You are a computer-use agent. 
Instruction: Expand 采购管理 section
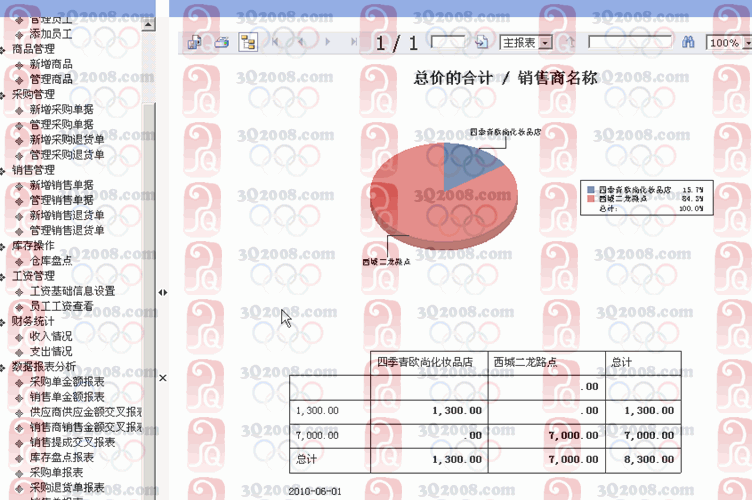pyautogui.click(x=33, y=94)
